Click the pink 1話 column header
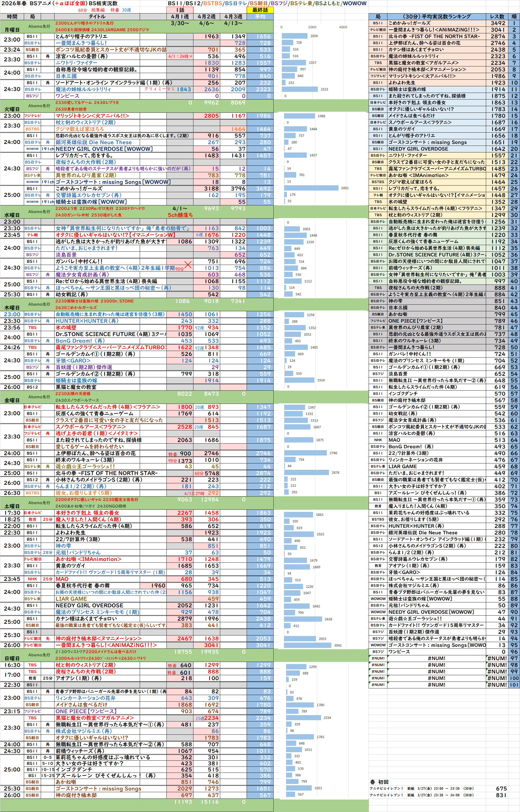Screen dimensions: 520x812 (x=180, y=10)
